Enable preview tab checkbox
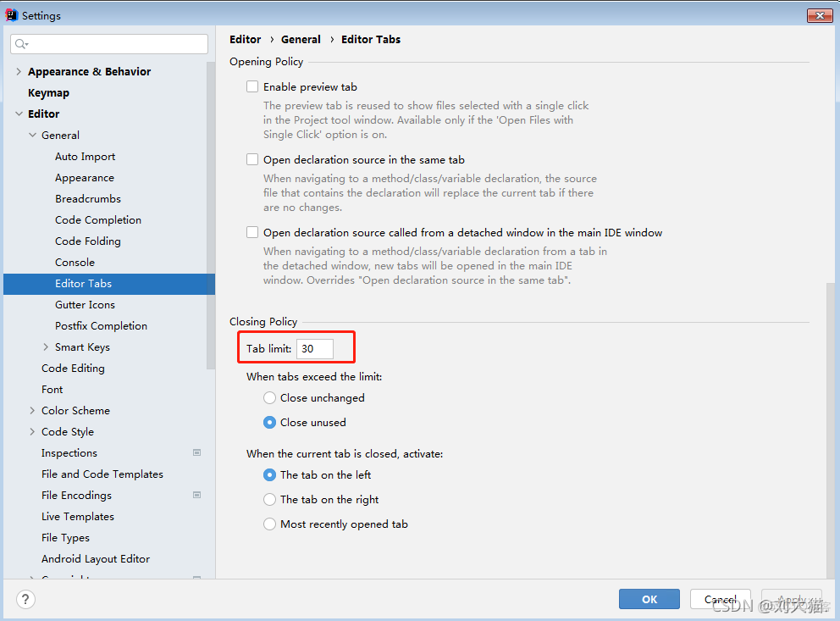Screen dimensions: 840x621 pyautogui.click(x=252, y=86)
